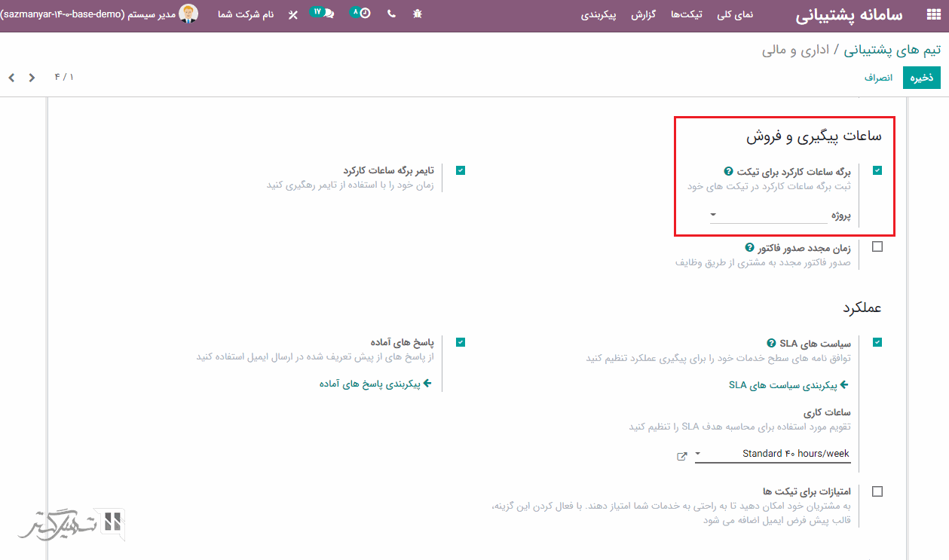Click the ذخیره save button

922,78
